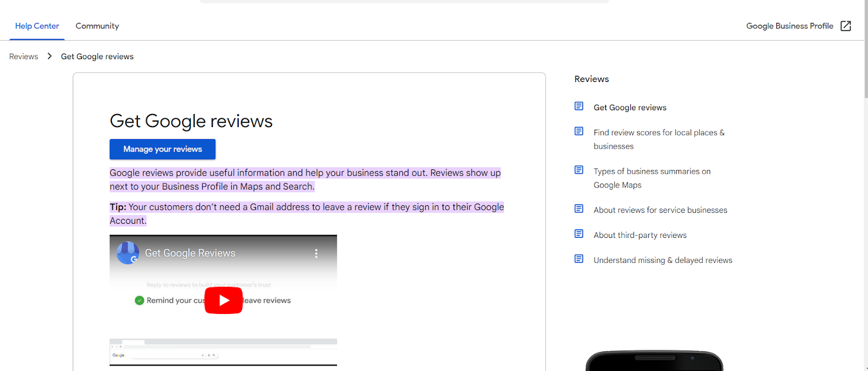Click the Manage your reviews button
868x371 pixels.
162,149
